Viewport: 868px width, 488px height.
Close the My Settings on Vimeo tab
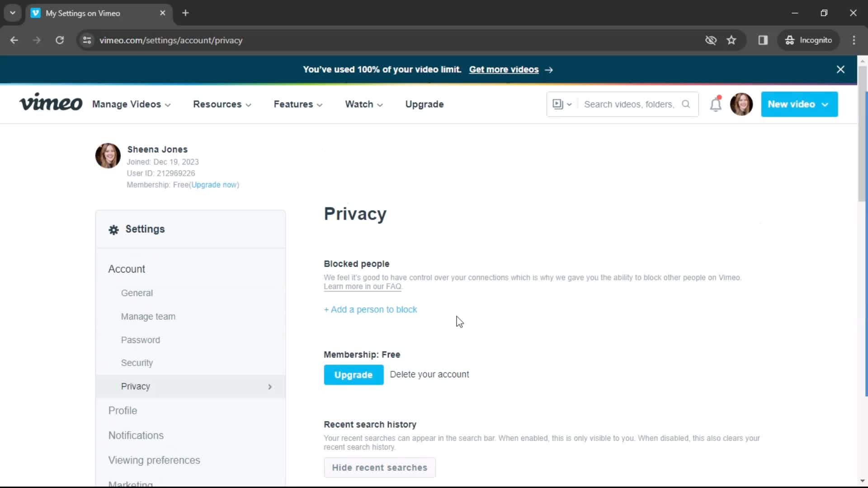(x=163, y=13)
